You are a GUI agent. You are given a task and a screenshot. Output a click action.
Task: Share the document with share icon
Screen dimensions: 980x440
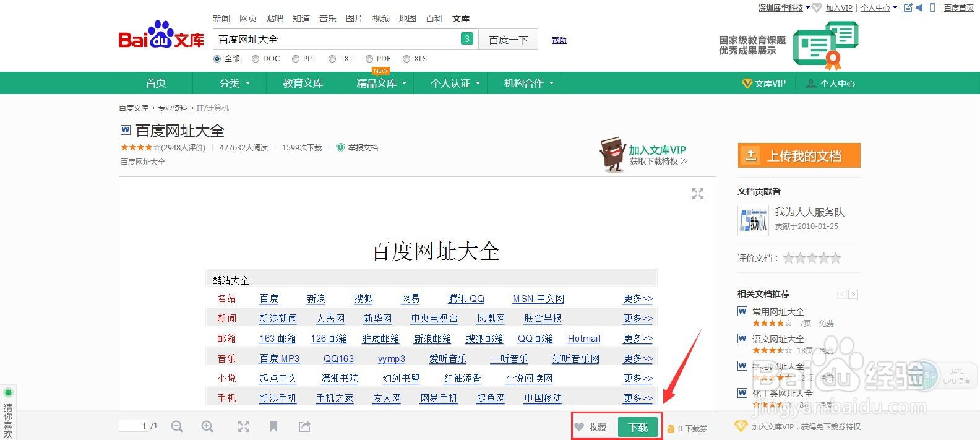tap(304, 426)
